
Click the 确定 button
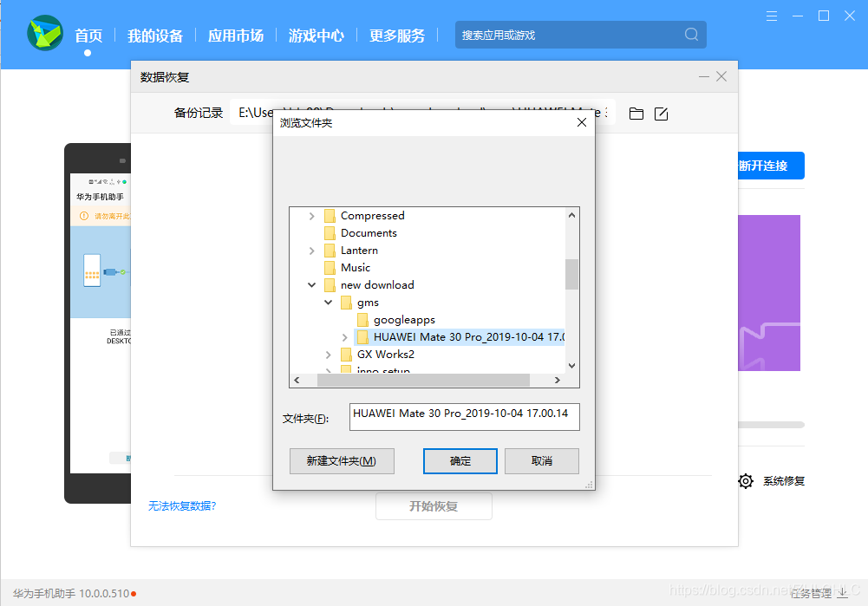[460, 460]
